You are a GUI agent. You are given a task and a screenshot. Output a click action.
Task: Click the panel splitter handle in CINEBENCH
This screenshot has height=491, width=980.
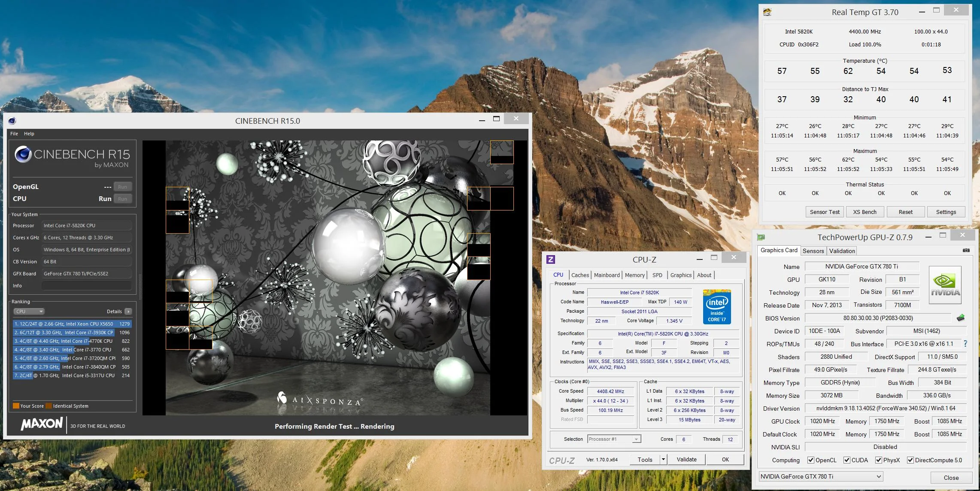tap(140, 287)
